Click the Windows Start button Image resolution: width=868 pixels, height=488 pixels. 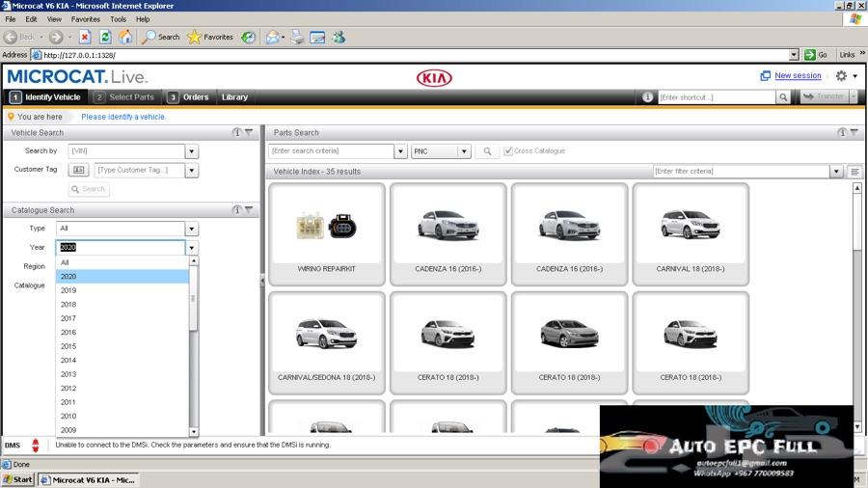click(x=17, y=479)
